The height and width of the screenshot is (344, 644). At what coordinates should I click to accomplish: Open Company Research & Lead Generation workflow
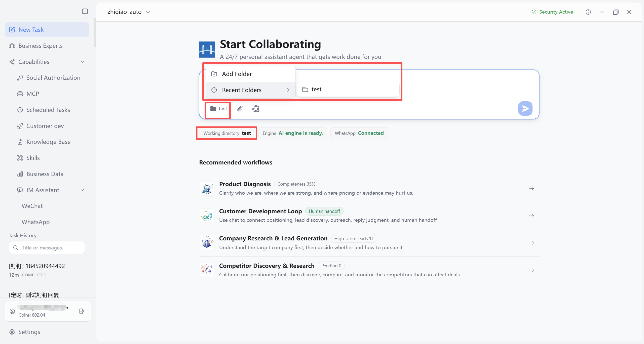click(369, 243)
